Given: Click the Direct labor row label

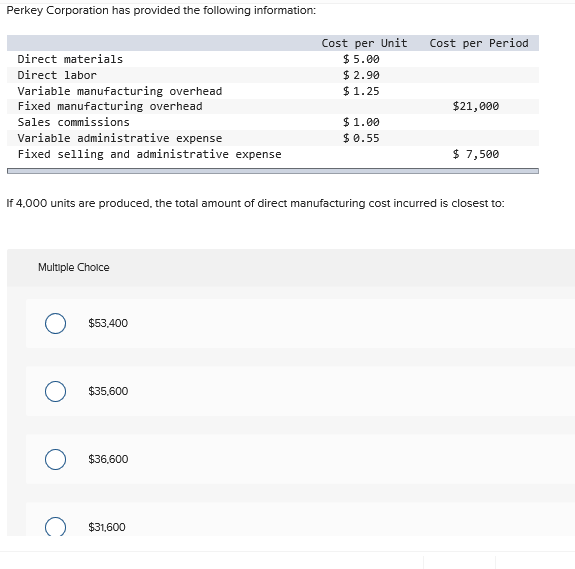Looking at the screenshot, I should tap(57, 75).
